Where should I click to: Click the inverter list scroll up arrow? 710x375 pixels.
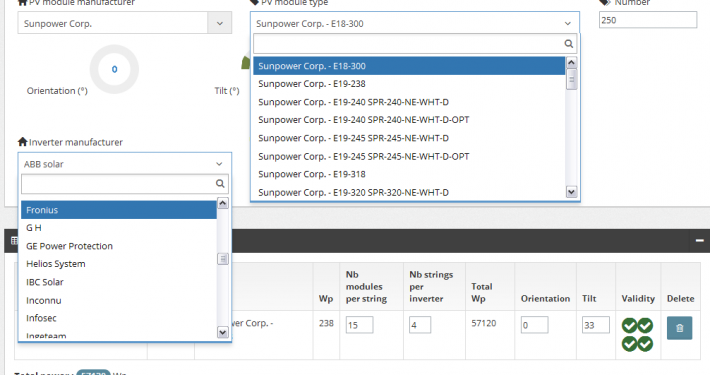pos(223,203)
